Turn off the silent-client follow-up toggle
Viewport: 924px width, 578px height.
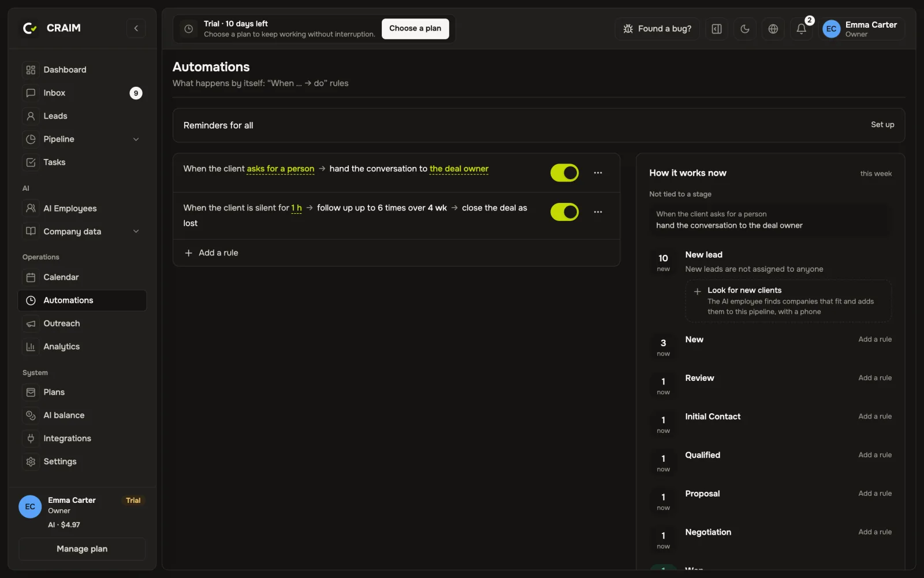coord(564,212)
